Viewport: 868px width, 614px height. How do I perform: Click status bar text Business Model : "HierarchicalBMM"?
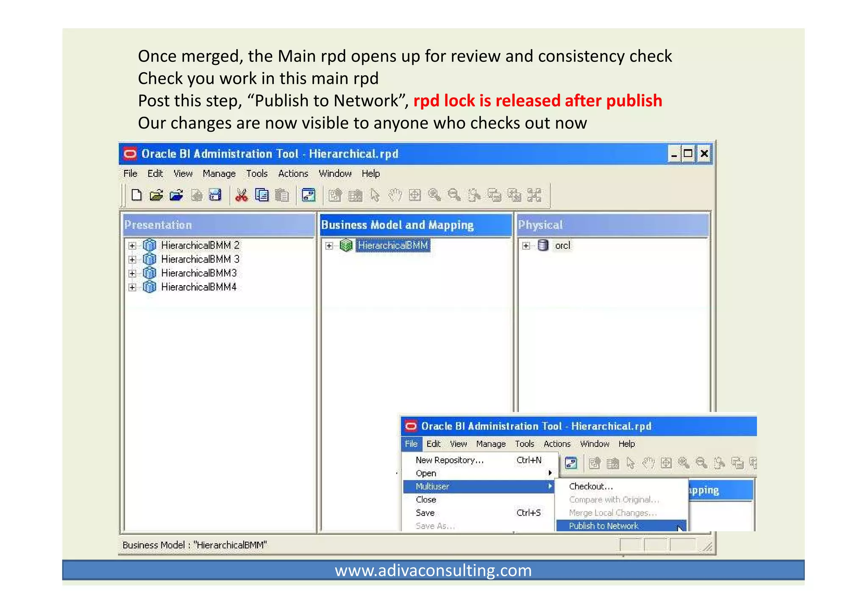tap(195, 545)
